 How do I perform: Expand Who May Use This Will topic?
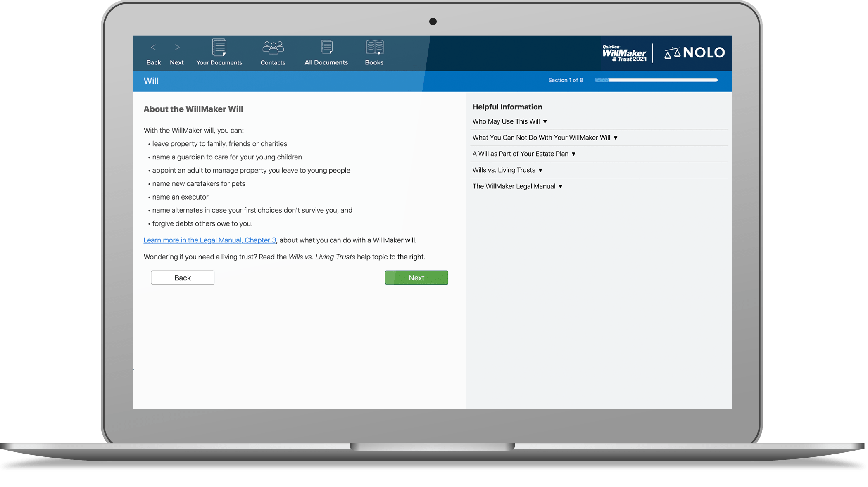509,121
